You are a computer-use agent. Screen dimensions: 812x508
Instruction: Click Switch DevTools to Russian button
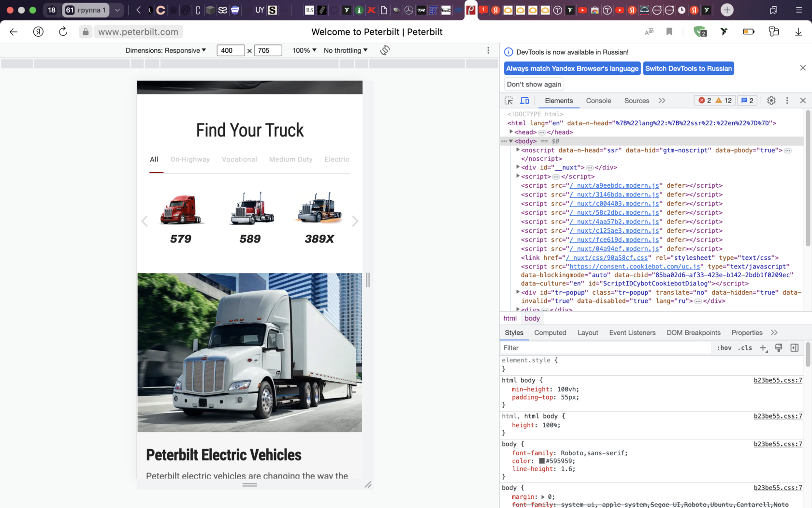pyautogui.click(x=688, y=69)
